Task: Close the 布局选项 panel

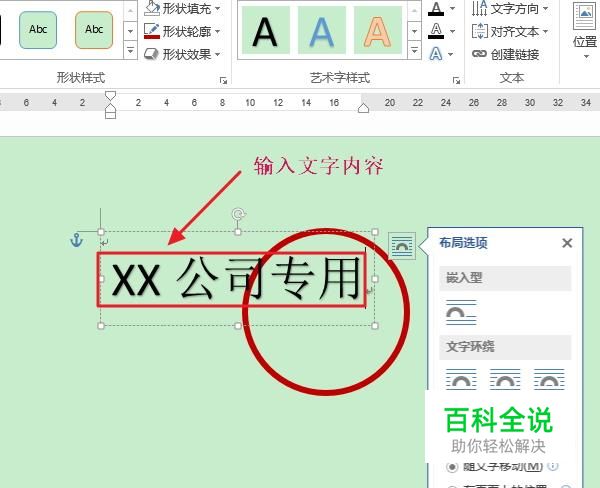Action: pos(567,243)
